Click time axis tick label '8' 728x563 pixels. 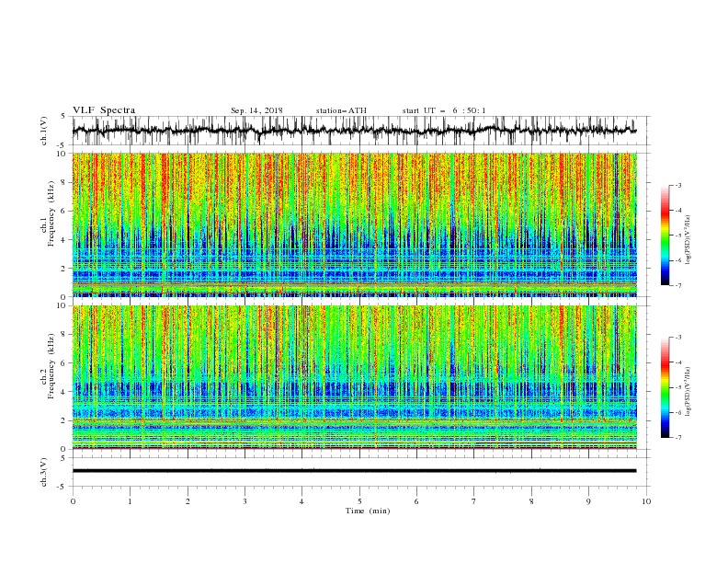[531, 501]
